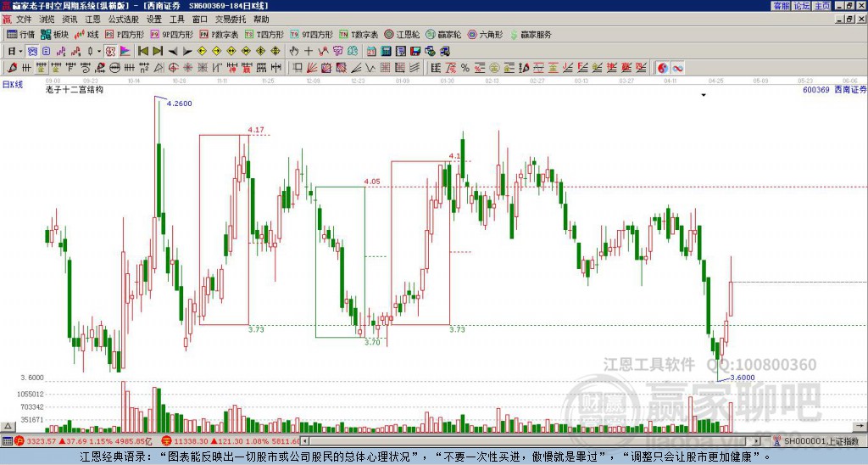This screenshot has width=868, height=465.
Task: Click the horizontal scrollbar right arrow
Action: coord(756,441)
